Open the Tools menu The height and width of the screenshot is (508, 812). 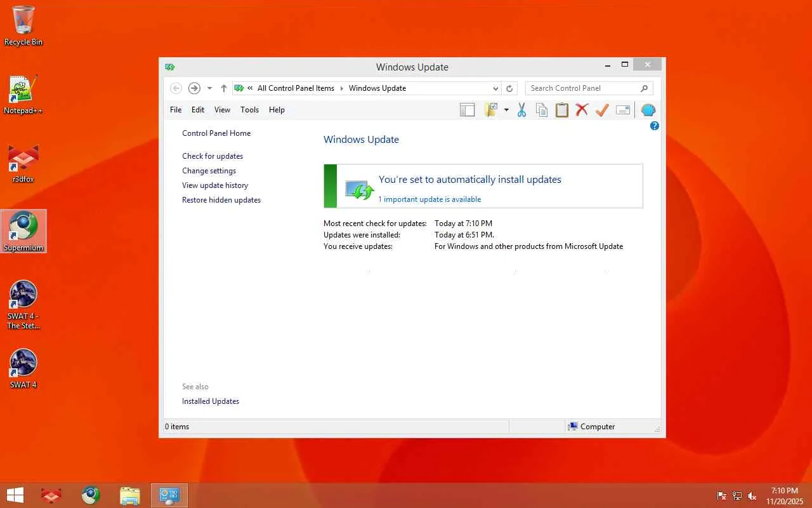tap(249, 110)
